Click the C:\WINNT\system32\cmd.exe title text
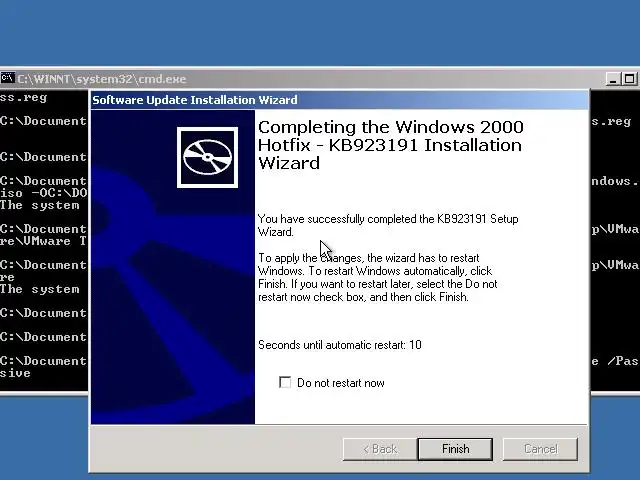 click(102, 79)
